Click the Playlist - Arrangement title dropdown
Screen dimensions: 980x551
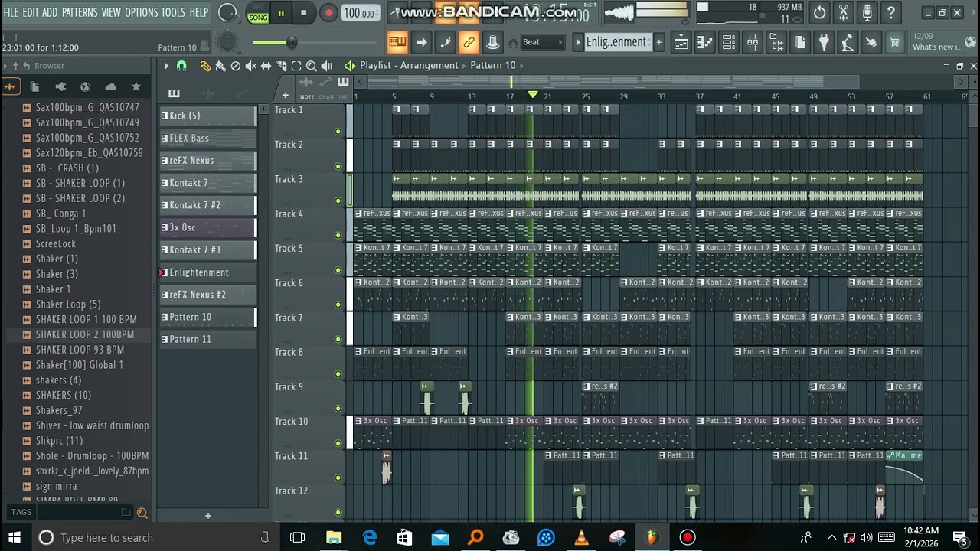(x=409, y=65)
